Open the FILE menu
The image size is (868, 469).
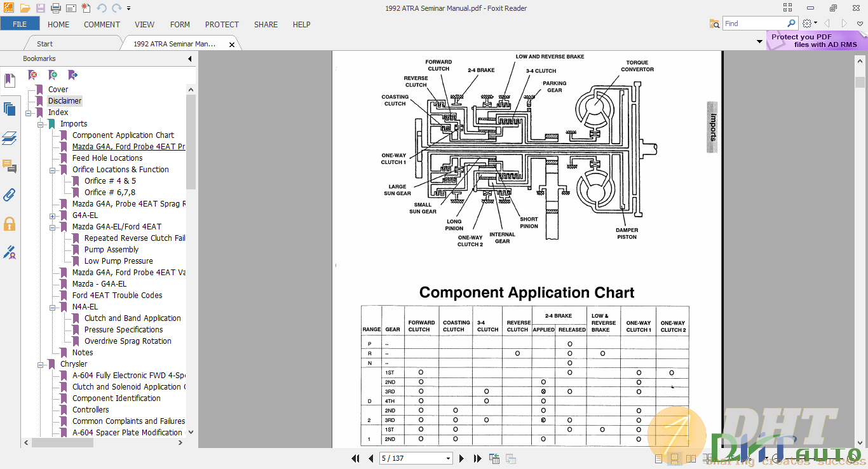[x=20, y=24]
